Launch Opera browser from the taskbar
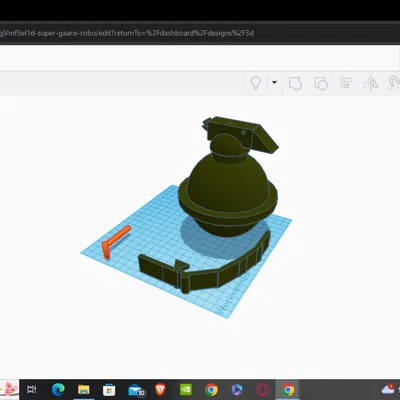400x400 pixels. (x=262, y=389)
